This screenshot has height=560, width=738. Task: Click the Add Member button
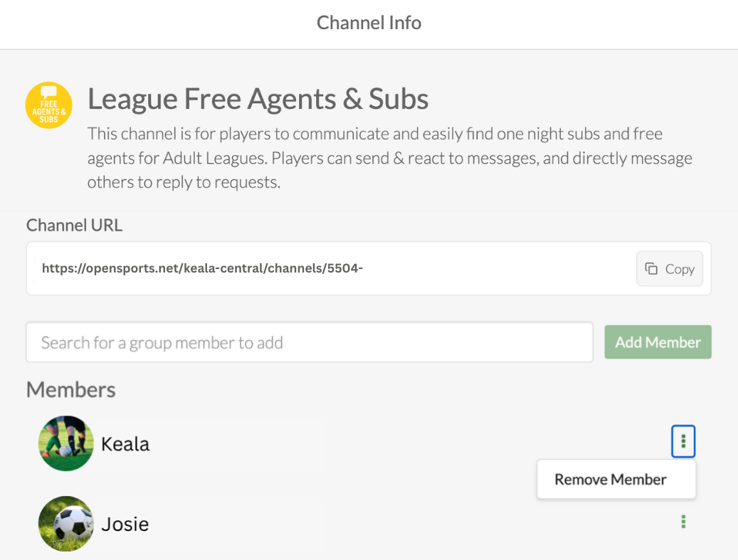click(658, 342)
